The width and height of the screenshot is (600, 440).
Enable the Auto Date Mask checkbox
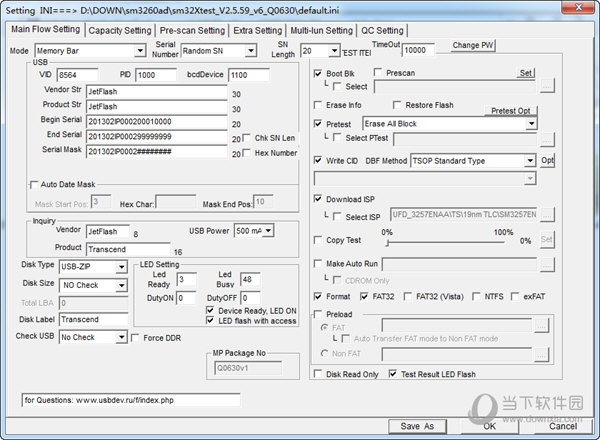point(34,185)
